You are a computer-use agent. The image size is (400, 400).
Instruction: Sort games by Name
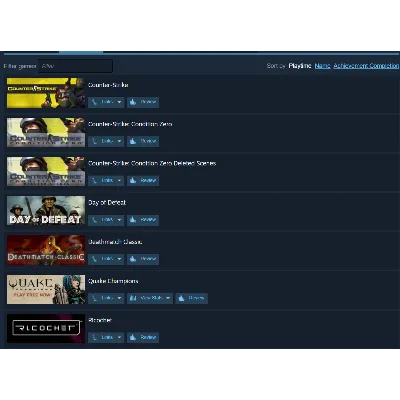point(322,66)
